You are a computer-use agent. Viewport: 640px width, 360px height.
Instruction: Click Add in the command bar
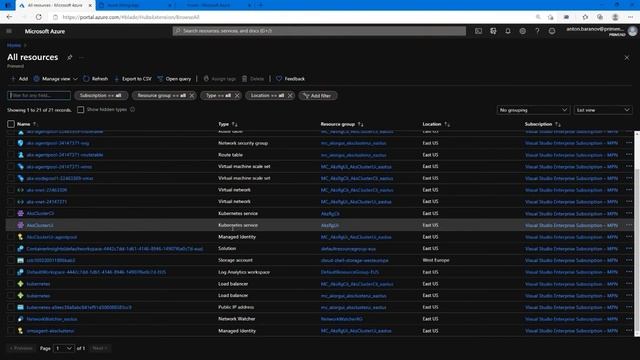(x=20, y=79)
